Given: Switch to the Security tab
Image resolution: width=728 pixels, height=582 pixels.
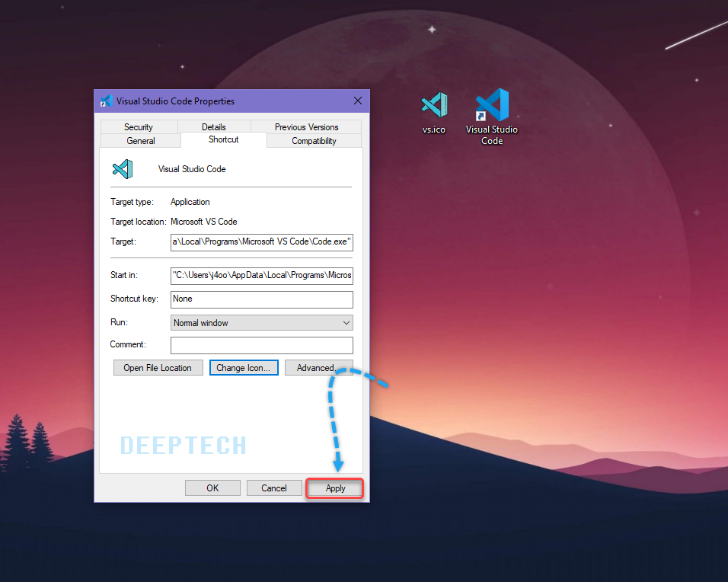Looking at the screenshot, I should tap(139, 126).
